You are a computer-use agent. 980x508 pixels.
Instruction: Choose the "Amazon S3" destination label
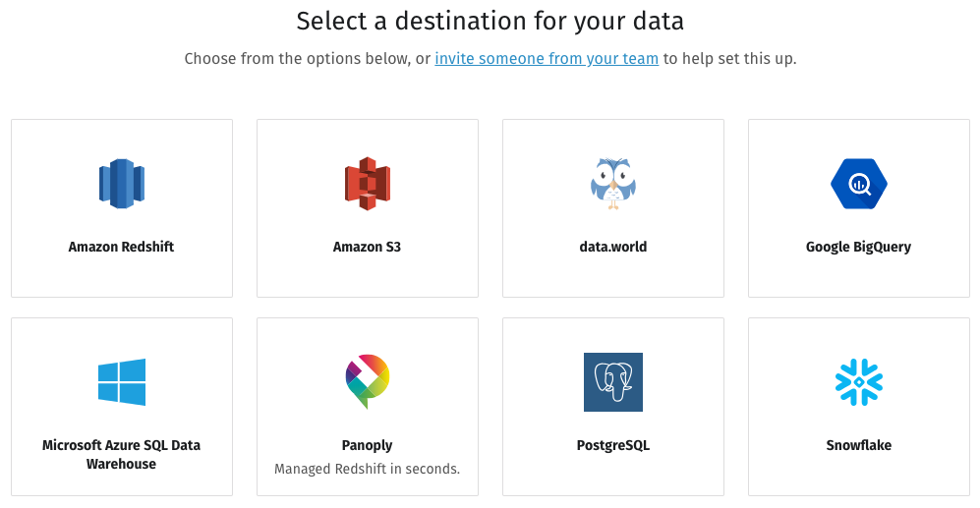[368, 248]
